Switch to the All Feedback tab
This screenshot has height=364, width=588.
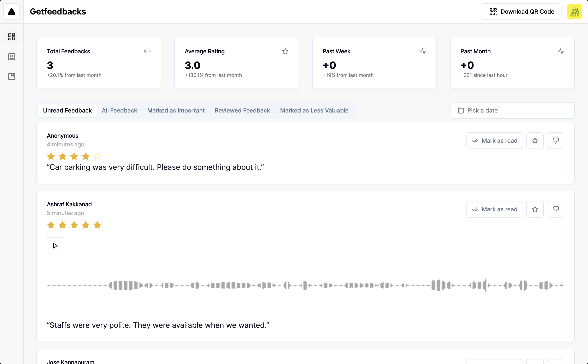[119, 110]
